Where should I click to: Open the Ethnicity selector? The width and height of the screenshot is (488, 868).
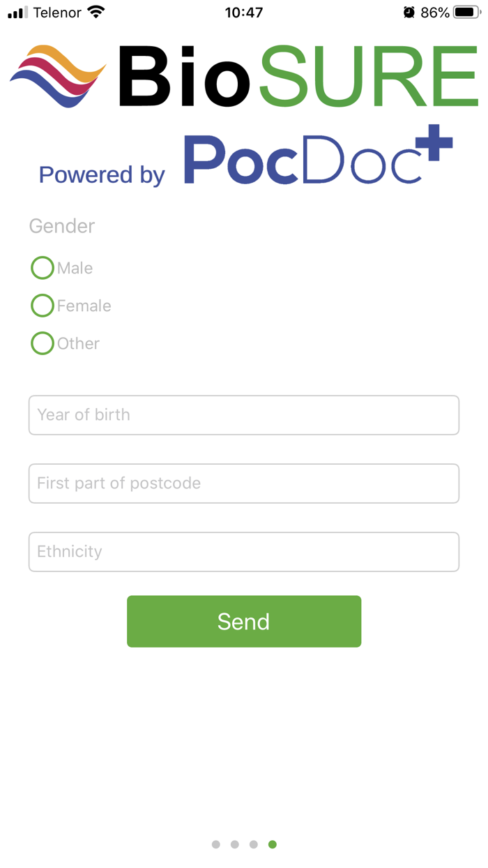tap(244, 551)
